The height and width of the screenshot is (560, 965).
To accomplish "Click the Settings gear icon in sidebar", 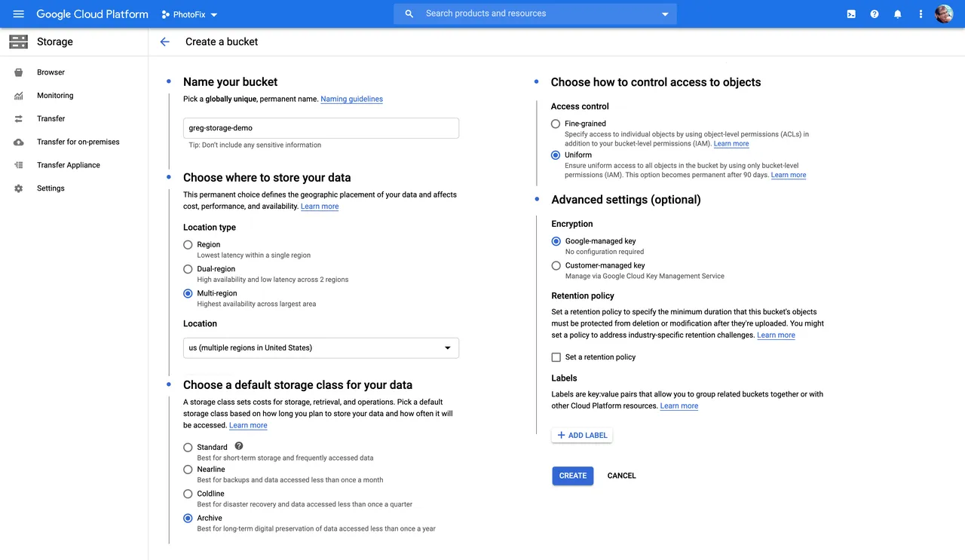I will point(19,188).
